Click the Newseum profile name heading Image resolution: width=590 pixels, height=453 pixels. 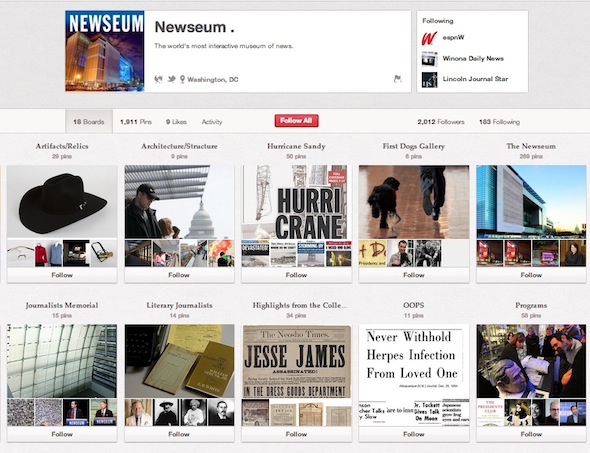point(194,27)
